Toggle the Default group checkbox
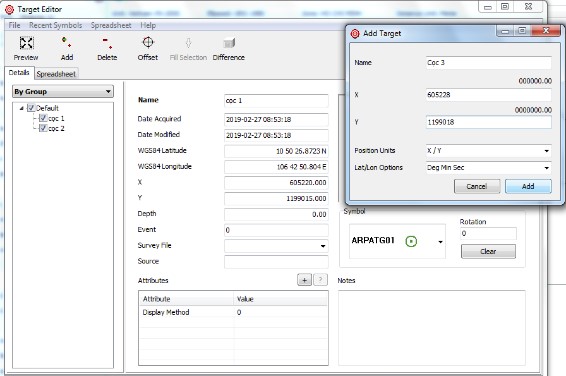Screen dimensions: 566x376 (31, 108)
